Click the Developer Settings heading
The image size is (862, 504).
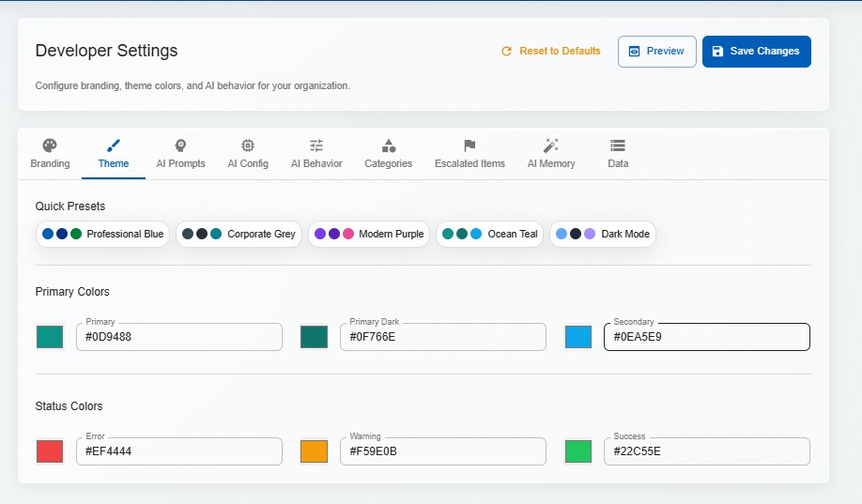coord(107,51)
